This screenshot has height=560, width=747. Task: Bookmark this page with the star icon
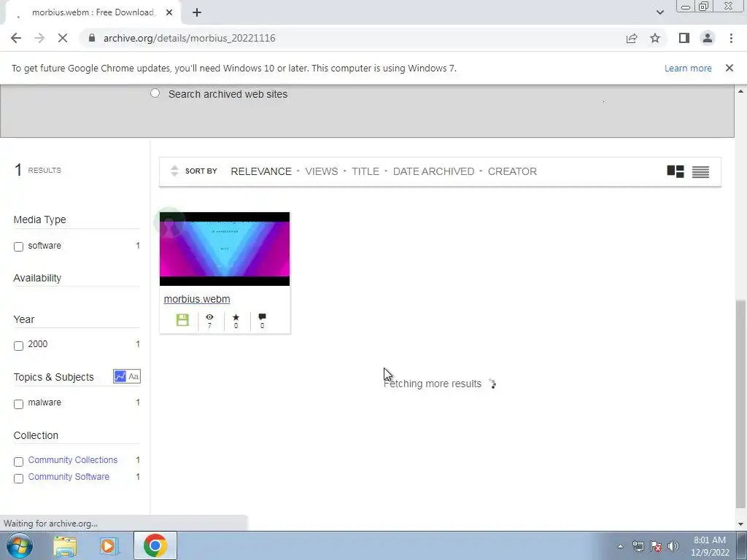click(x=655, y=38)
